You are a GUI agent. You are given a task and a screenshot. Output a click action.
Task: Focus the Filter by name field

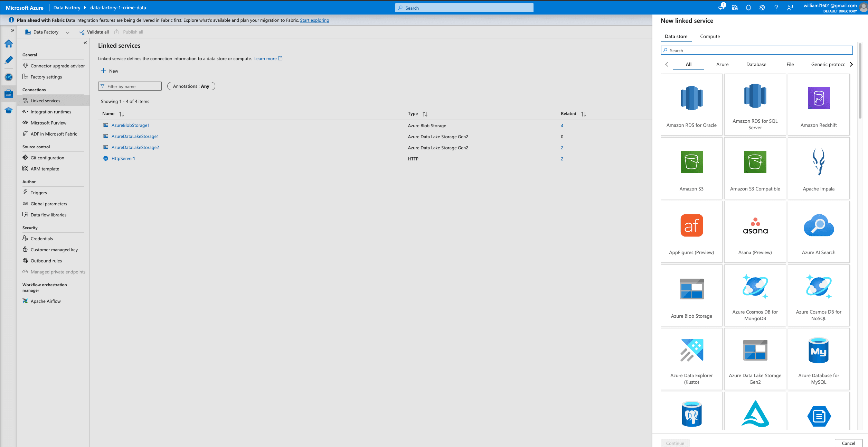tap(130, 86)
